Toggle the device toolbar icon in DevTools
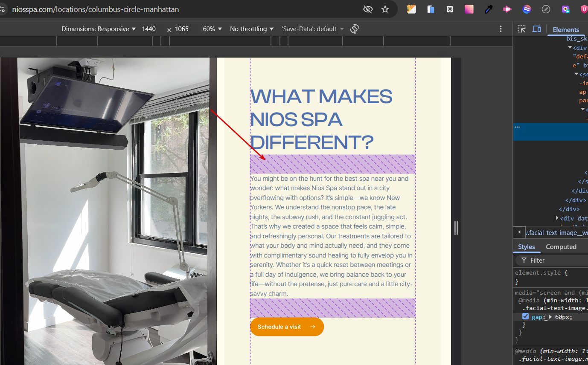Screen dimensions: 588x365 [x=537, y=29]
